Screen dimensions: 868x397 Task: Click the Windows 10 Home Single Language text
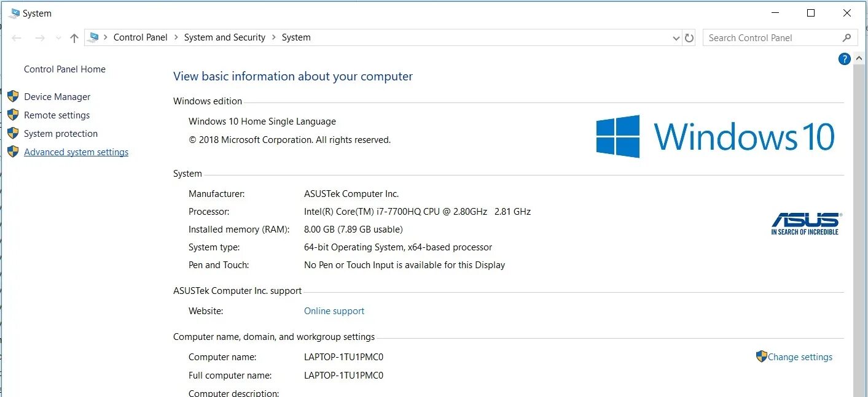pyautogui.click(x=262, y=121)
